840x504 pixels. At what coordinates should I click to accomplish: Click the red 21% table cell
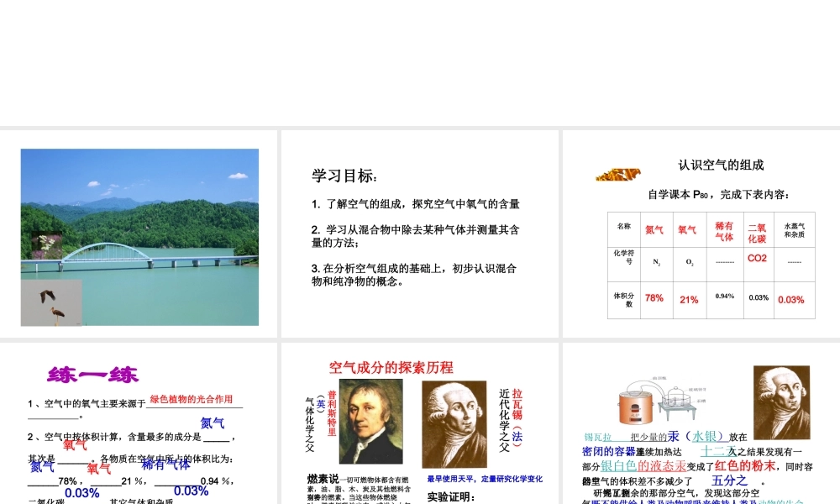pos(689,300)
